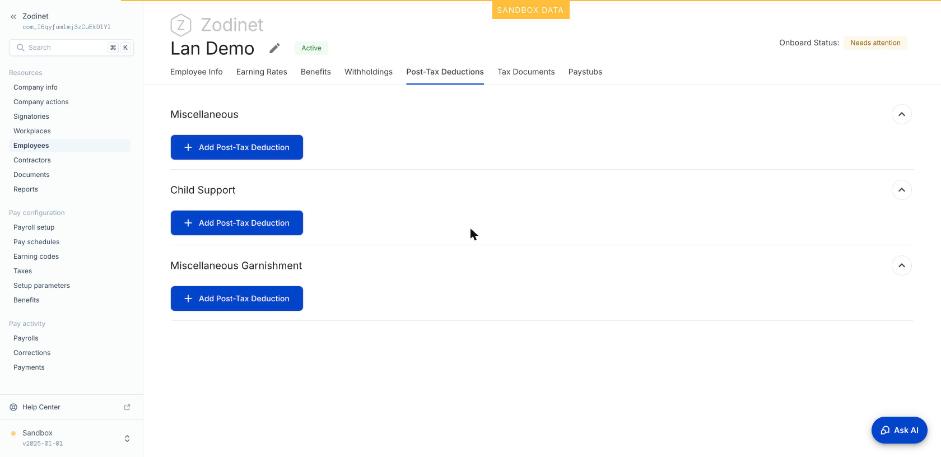Go to Payroll setup
Screen dimensions: 941x457
34,227
